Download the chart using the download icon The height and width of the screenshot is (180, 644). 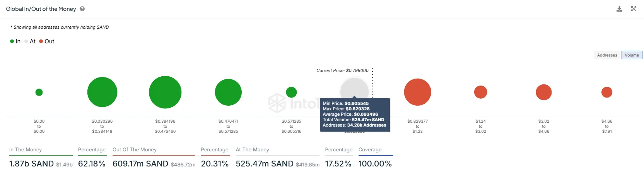click(x=619, y=9)
